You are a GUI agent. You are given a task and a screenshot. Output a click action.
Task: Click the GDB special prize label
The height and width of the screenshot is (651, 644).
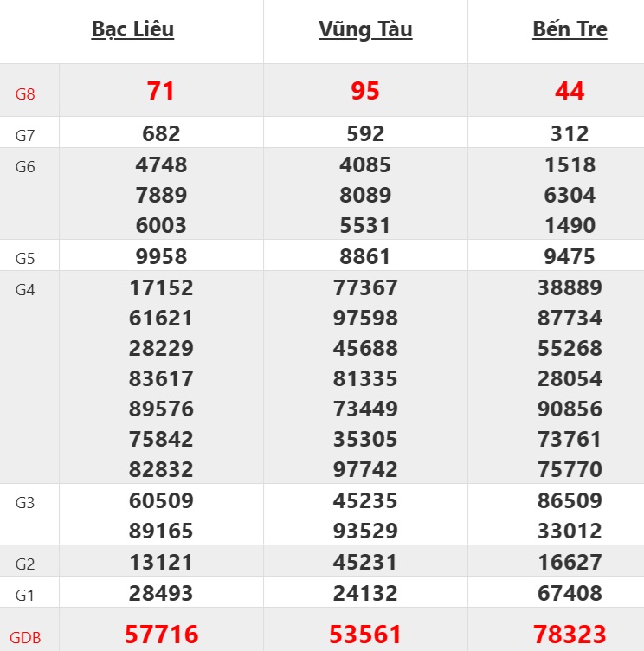(25, 638)
